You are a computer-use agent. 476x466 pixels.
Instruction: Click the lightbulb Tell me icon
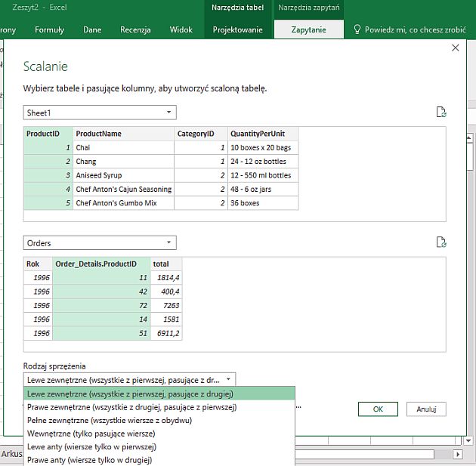tap(357, 29)
